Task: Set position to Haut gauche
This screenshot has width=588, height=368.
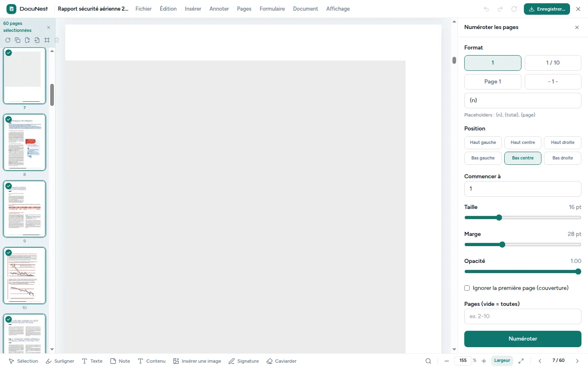Action: point(483,143)
